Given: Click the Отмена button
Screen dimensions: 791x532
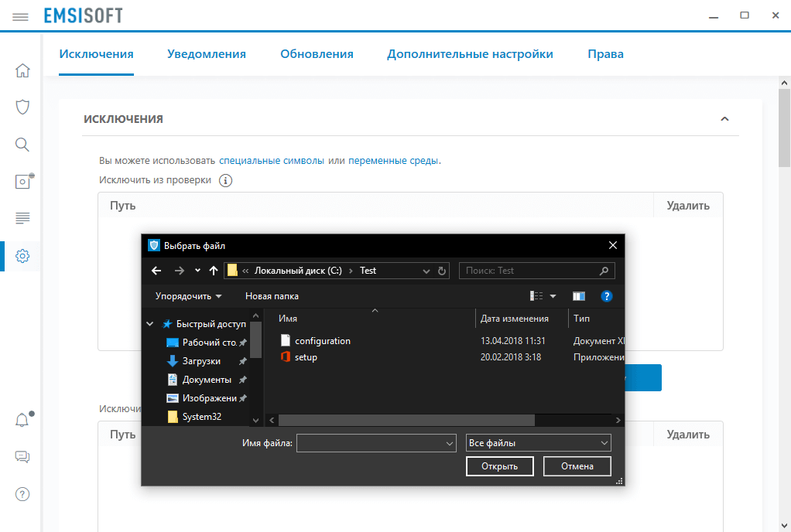Looking at the screenshot, I should [x=577, y=466].
